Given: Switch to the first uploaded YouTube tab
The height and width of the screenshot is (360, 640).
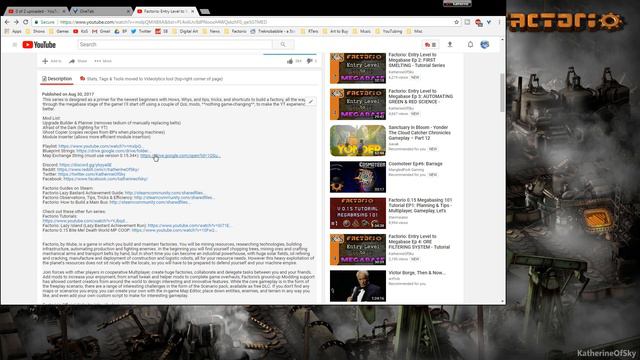Looking at the screenshot, I should [x=37, y=11].
